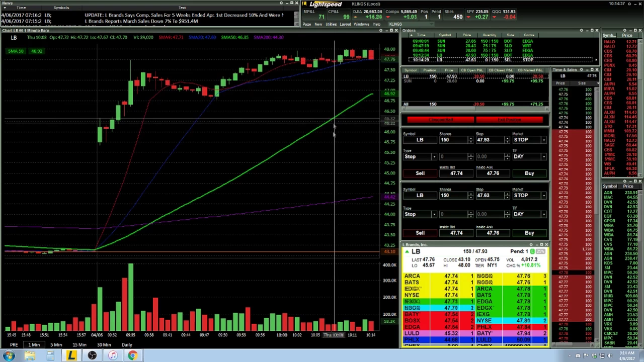Open settings gear of news window

coord(281,3)
